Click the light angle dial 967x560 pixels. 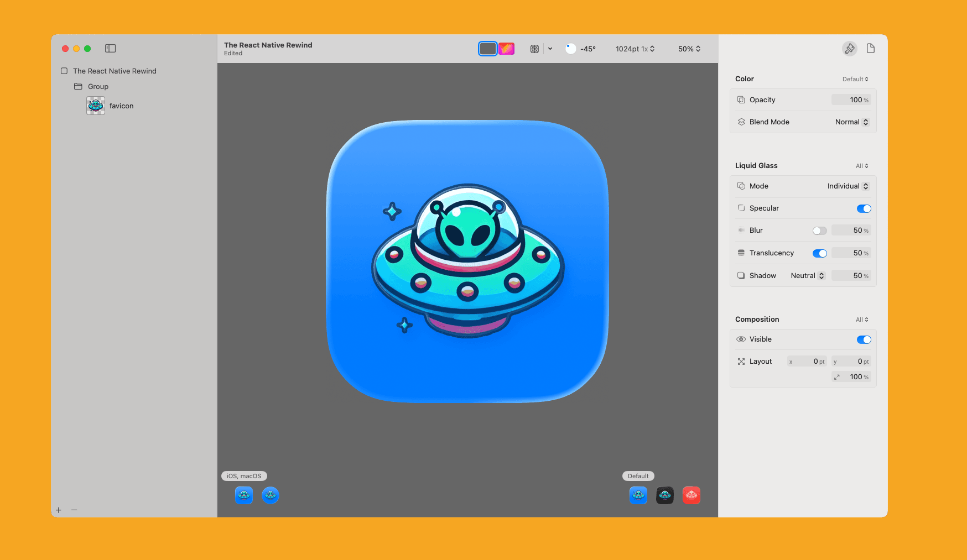click(571, 49)
